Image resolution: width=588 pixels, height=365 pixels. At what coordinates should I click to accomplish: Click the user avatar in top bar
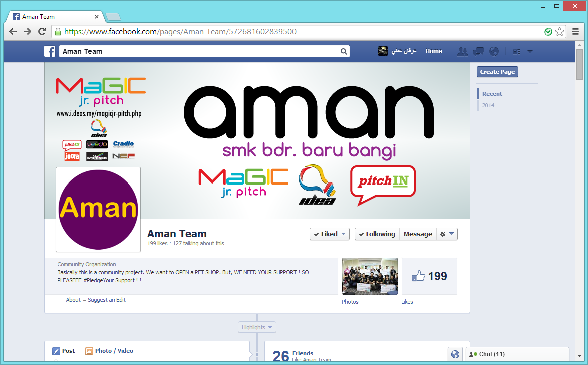[383, 51]
